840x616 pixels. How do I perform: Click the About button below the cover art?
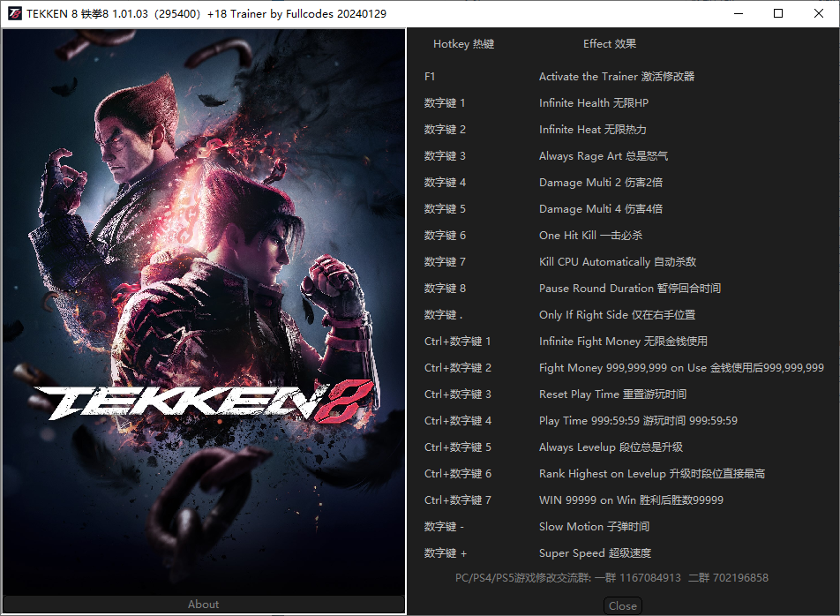click(204, 605)
